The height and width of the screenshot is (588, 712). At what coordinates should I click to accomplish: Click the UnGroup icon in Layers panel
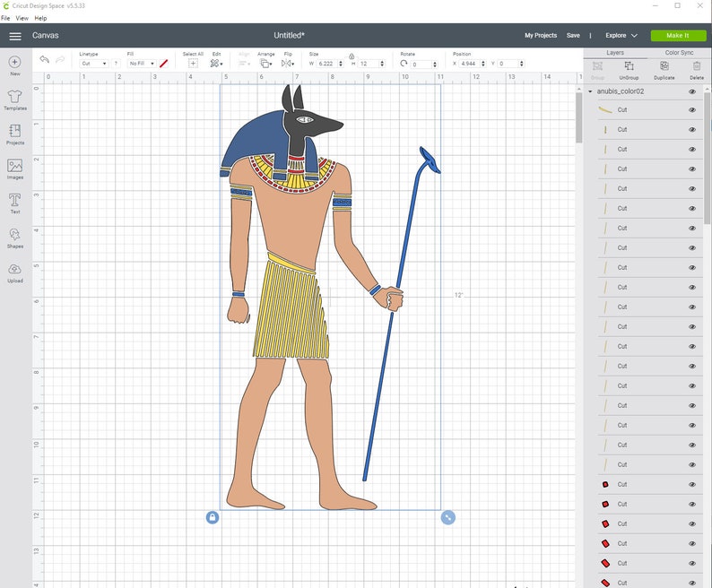tap(629, 65)
